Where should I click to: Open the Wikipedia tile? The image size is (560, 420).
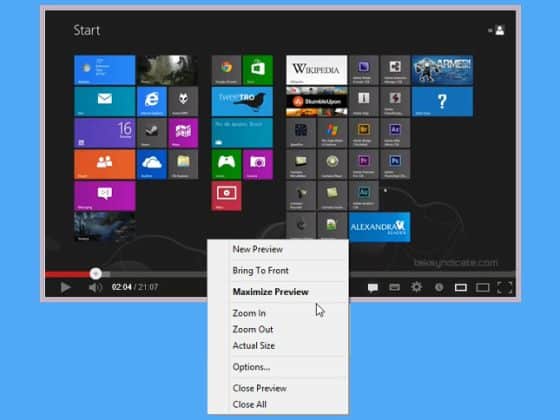316,70
